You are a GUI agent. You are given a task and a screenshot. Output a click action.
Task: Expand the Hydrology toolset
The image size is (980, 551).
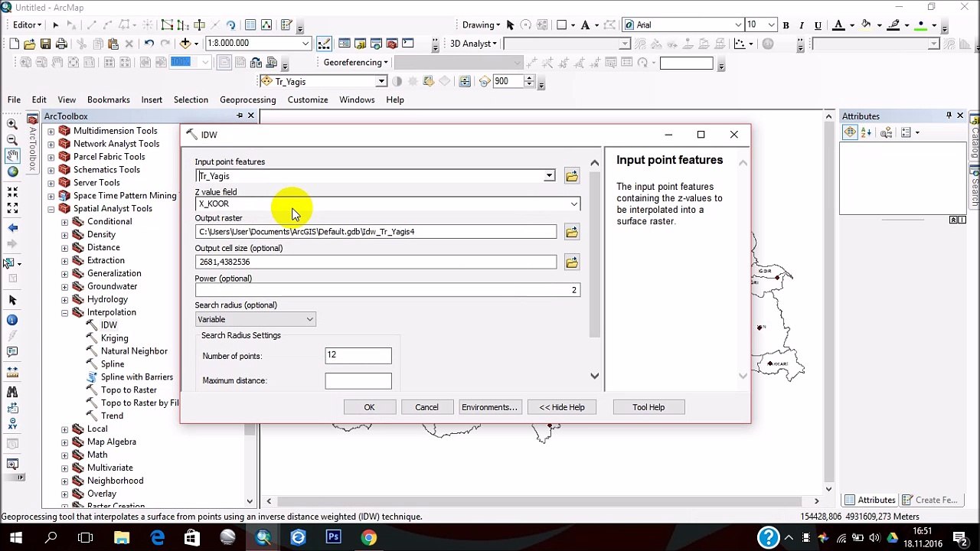click(x=65, y=299)
